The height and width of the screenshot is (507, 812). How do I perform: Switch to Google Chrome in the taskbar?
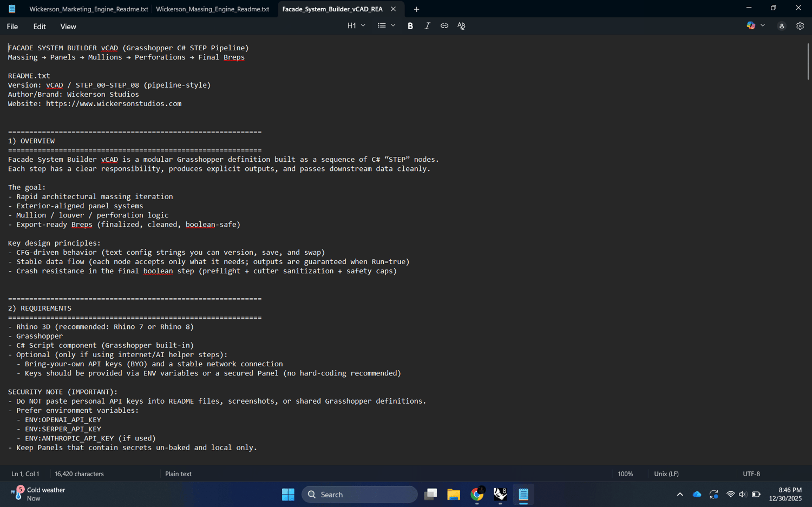tap(477, 495)
